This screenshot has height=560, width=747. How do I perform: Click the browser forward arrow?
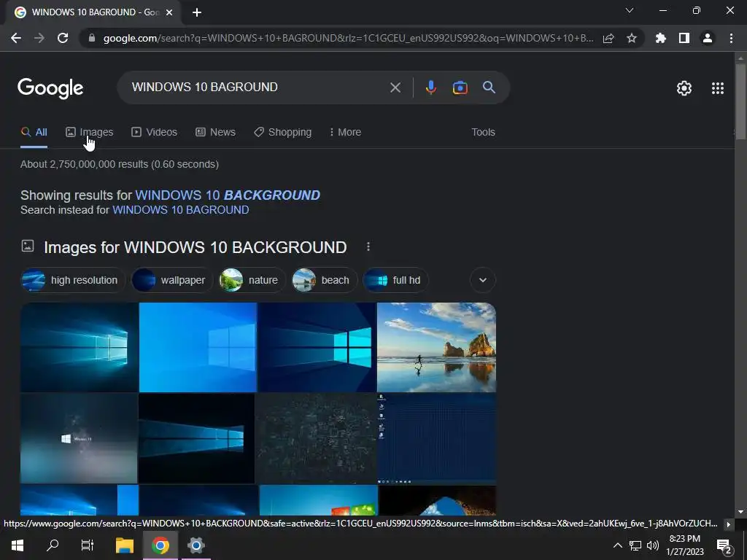pyautogui.click(x=39, y=38)
